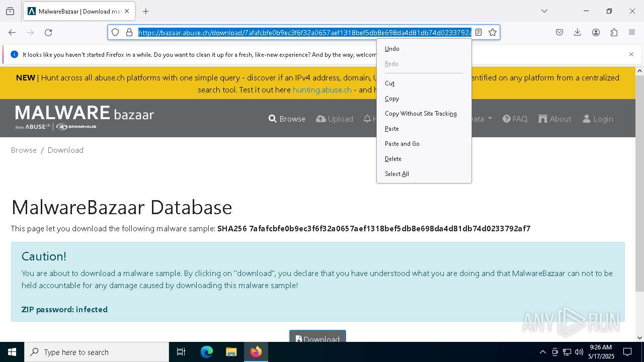The height and width of the screenshot is (362, 644).
Task: Show hidden system tray icons
Action: pyautogui.click(x=542, y=352)
